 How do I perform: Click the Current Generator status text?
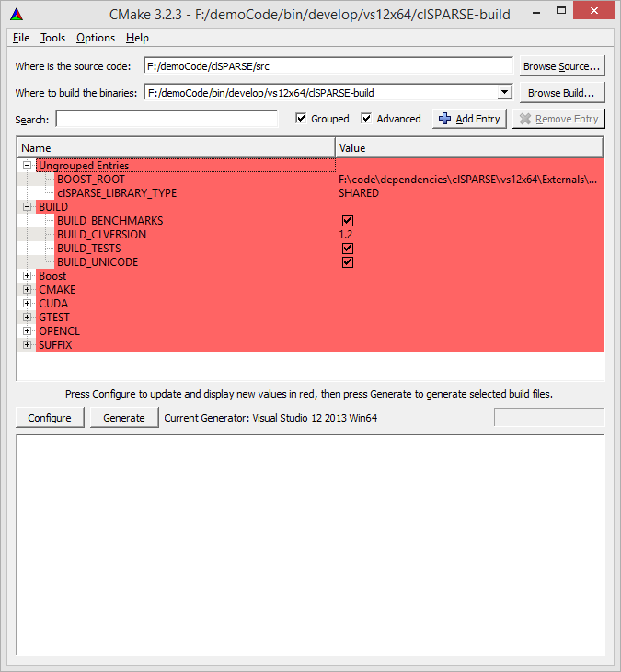point(270,418)
